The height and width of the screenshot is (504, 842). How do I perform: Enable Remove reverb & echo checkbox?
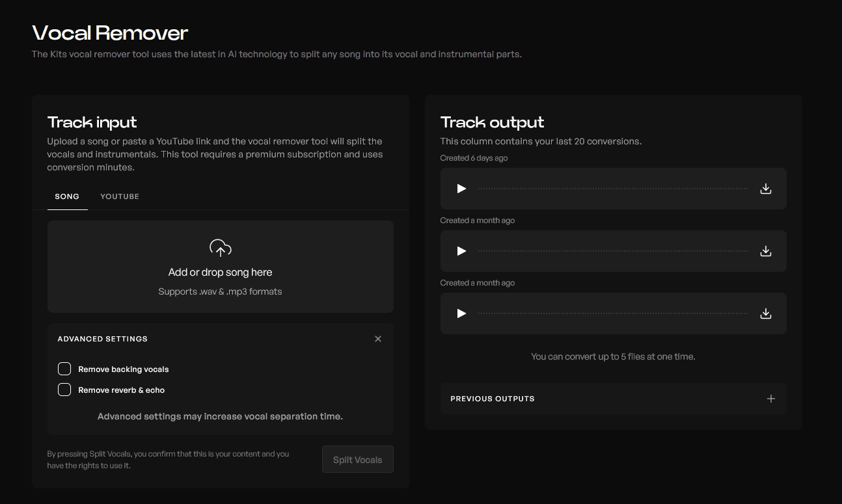[x=64, y=390]
